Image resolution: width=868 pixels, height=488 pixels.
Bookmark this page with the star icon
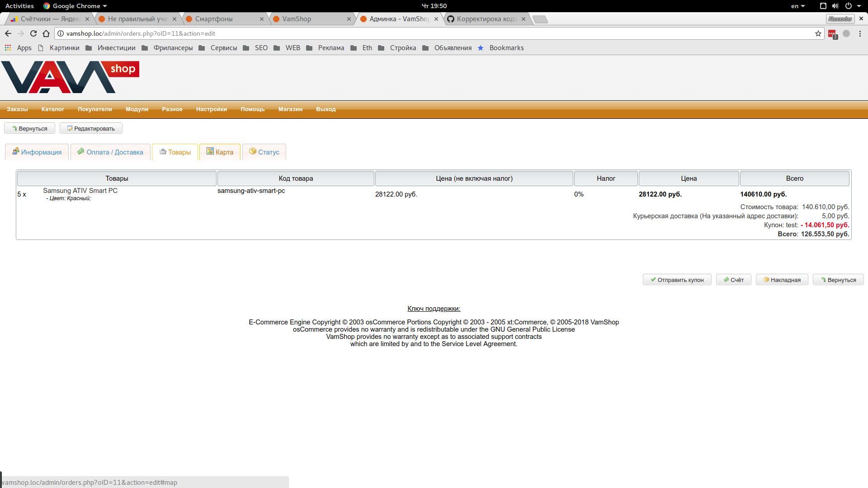click(818, 33)
